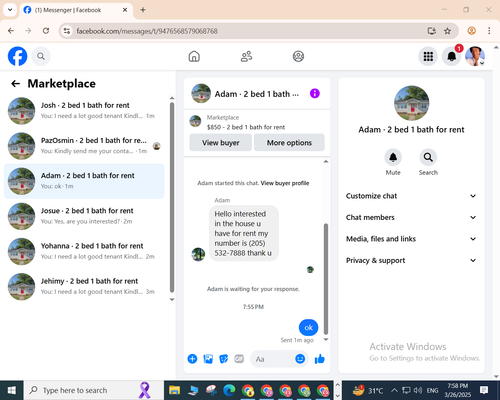
Task: Open more actions plus icon in composer
Action: [192, 359]
